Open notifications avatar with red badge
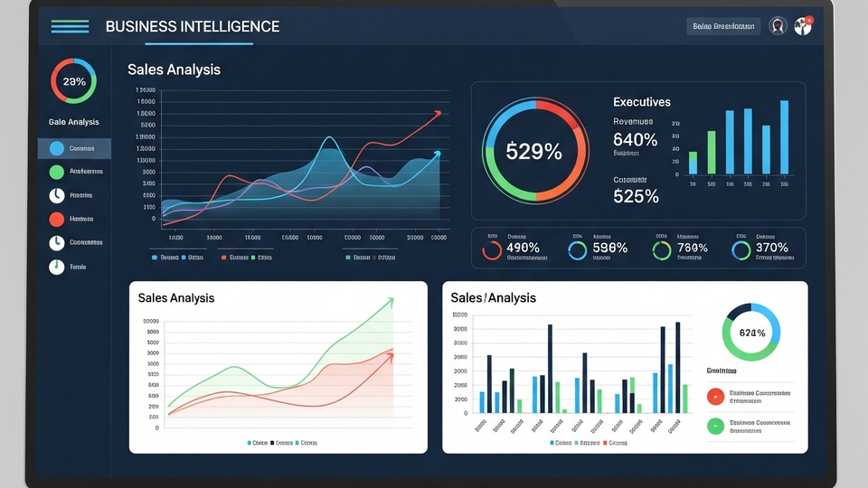This screenshot has height=488, width=868. pyautogui.click(x=803, y=26)
